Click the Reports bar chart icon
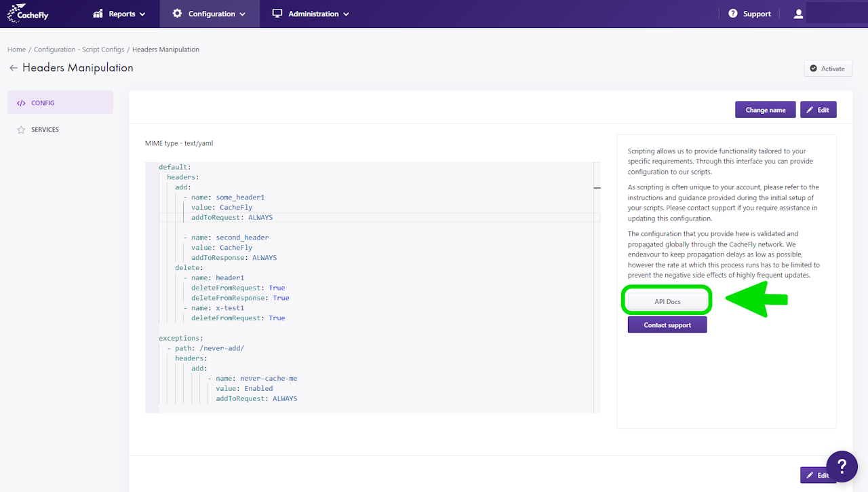Viewport: 868px width, 492px height. (x=98, y=14)
